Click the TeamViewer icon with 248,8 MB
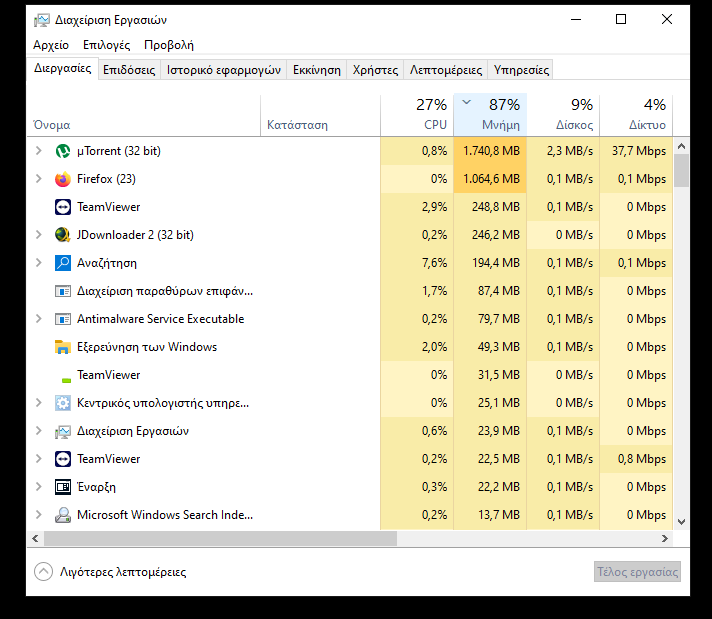The image size is (712, 619). click(63, 207)
